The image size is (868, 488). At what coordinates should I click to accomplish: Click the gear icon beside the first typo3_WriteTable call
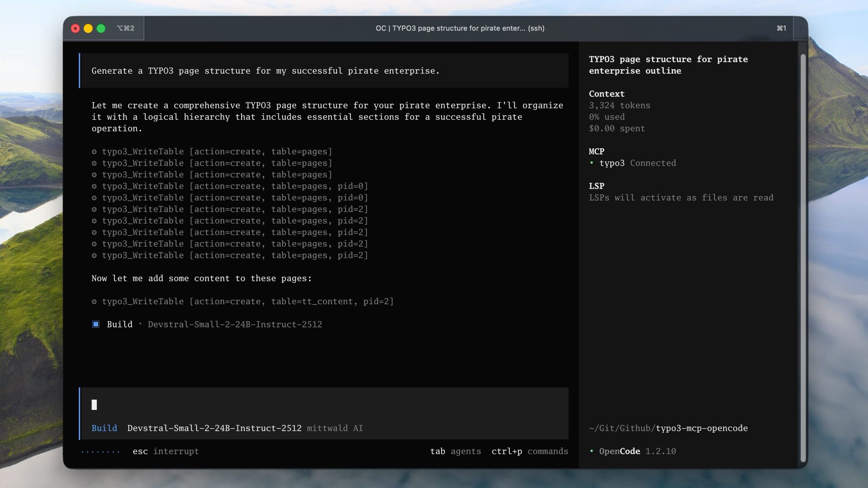coord(94,152)
